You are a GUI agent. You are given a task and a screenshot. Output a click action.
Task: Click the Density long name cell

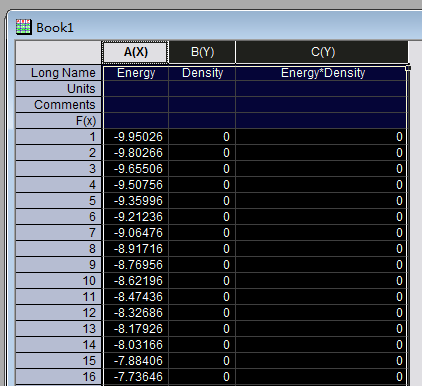coord(202,73)
